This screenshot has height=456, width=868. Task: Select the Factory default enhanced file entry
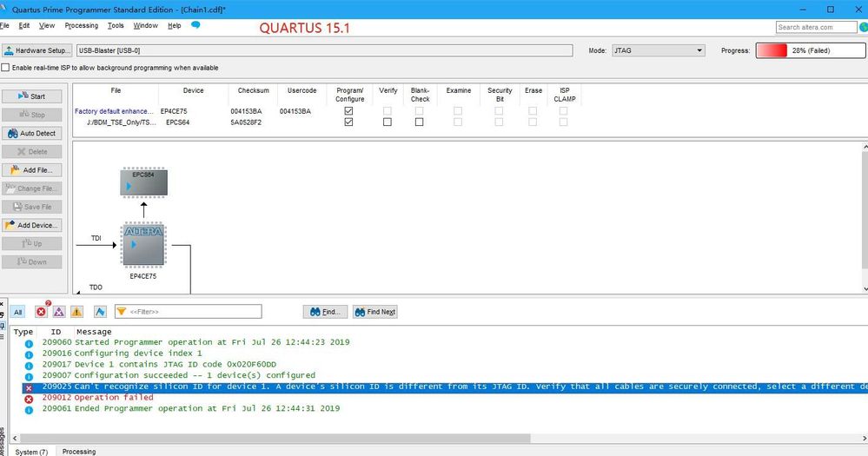[x=114, y=111]
